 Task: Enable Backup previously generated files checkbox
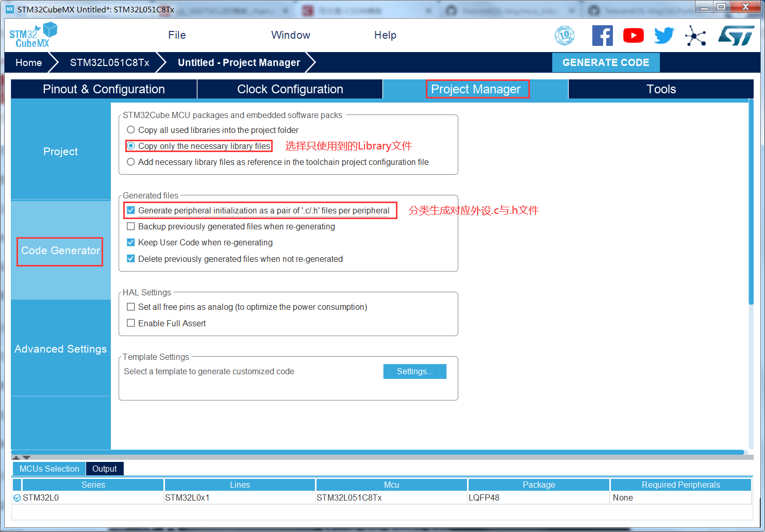tap(131, 226)
